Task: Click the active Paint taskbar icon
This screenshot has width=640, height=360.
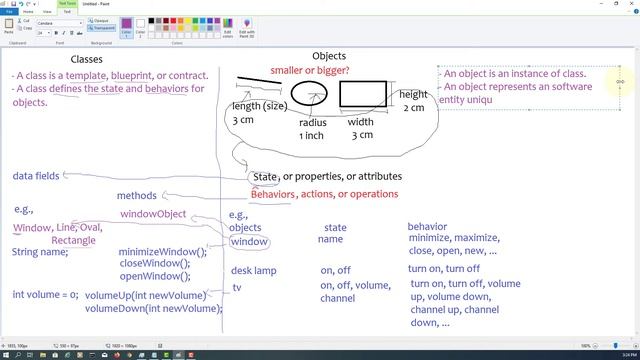Action: coord(178,355)
